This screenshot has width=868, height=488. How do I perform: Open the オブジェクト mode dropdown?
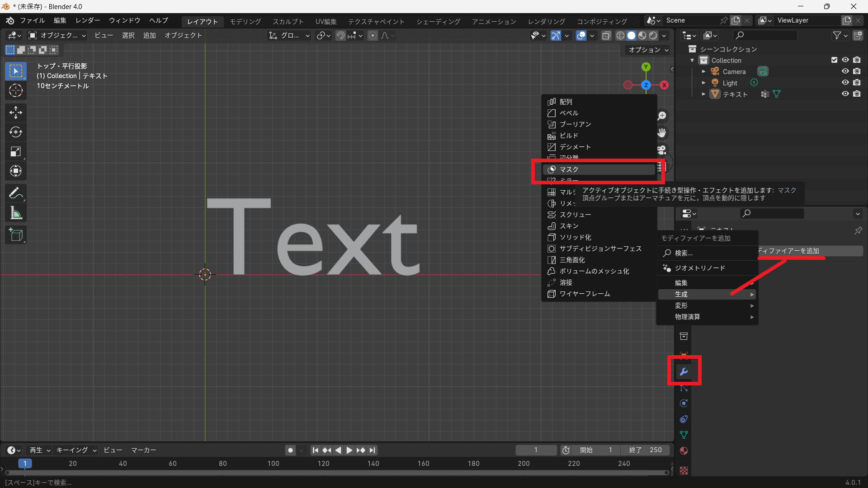57,35
